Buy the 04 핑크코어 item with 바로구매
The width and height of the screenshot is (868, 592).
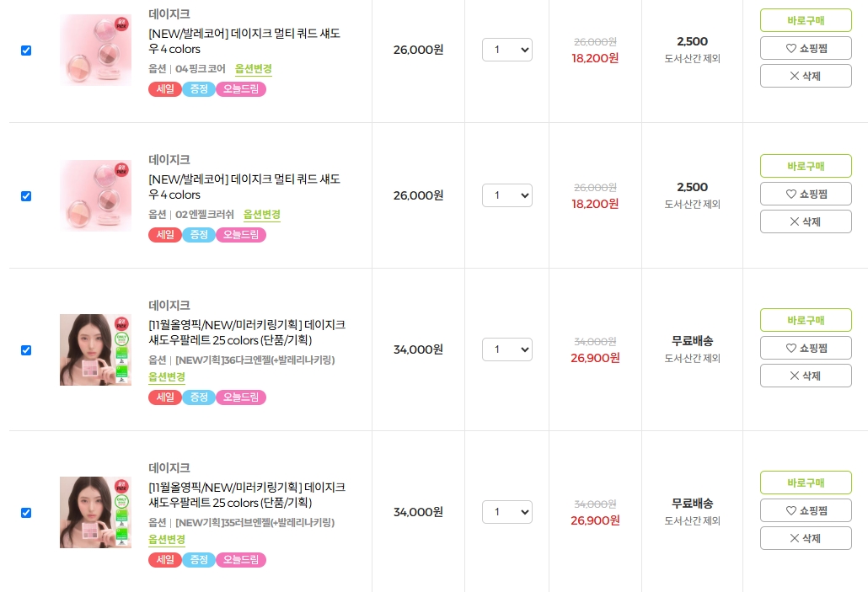coord(806,20)
